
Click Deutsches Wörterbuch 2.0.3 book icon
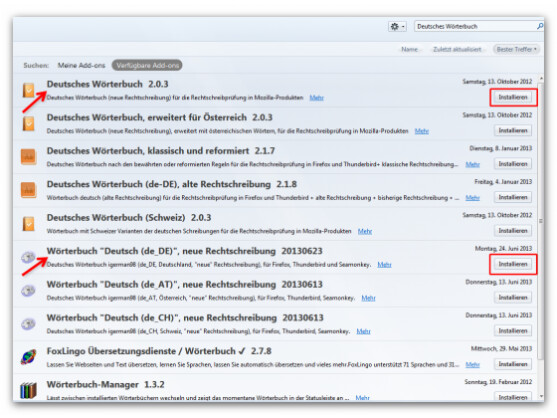(28, 90)
